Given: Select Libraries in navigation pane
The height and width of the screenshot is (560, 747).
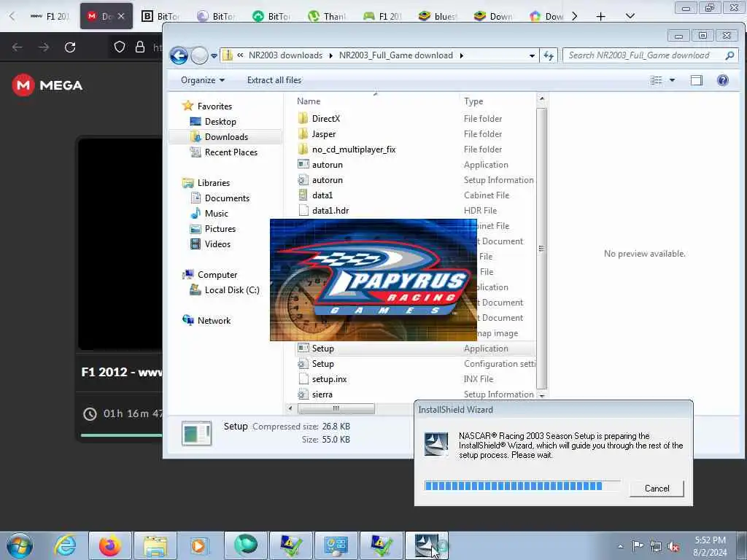Looking at the screenshot, I should click(x=214, y=183).
